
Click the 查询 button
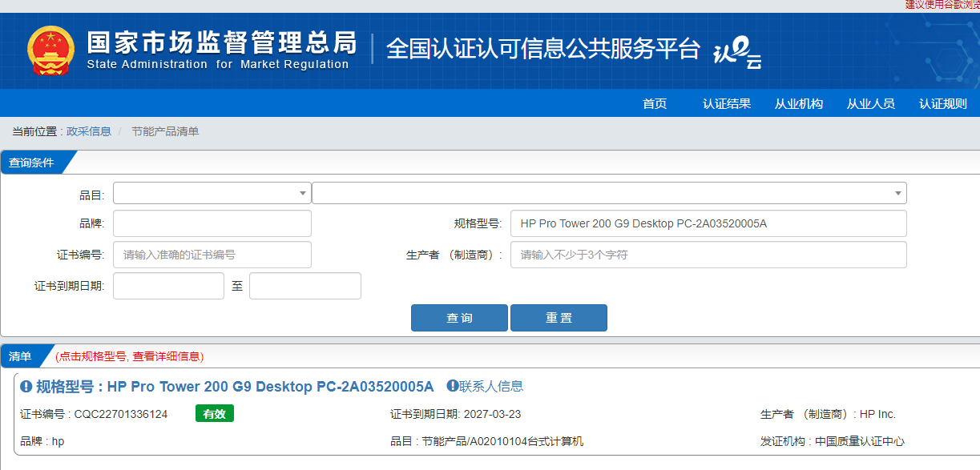(459, 318)
